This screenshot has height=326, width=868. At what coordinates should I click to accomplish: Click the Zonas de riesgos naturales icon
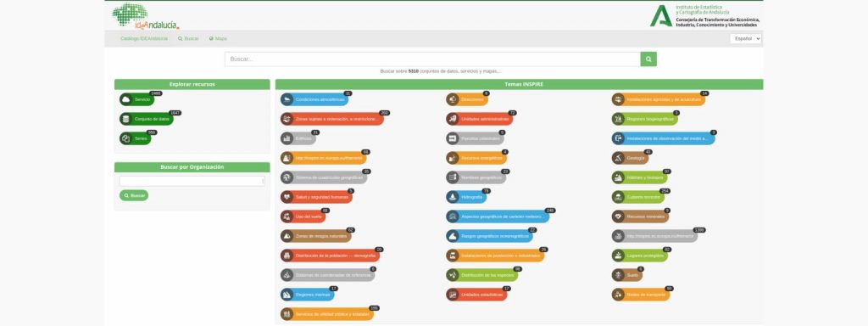287,236
